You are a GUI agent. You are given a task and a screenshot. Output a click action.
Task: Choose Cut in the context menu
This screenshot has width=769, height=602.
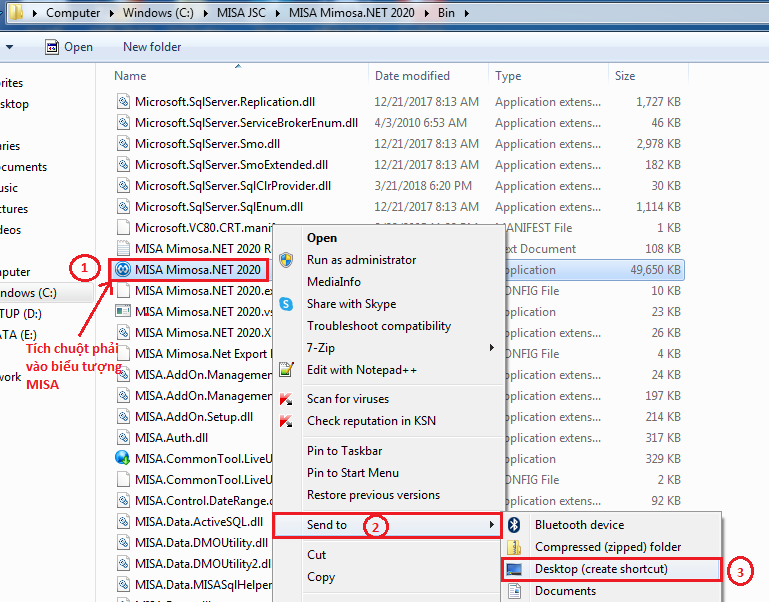point(316,555)
